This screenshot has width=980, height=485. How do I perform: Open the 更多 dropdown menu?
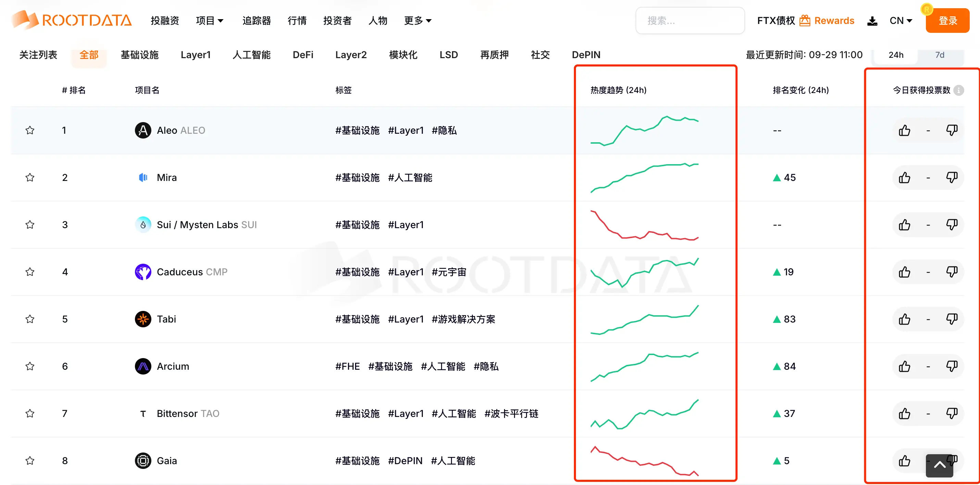[x=417, y=21]
